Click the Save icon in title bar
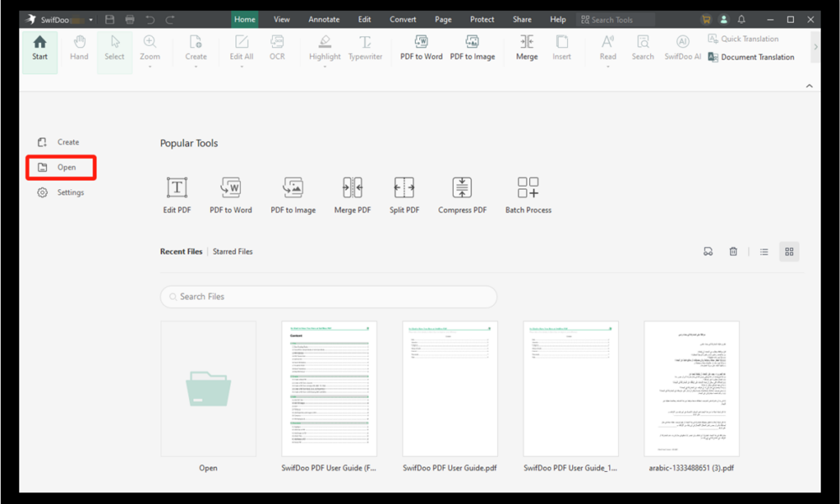Screen dimensions: 840x504 [110, 19]
